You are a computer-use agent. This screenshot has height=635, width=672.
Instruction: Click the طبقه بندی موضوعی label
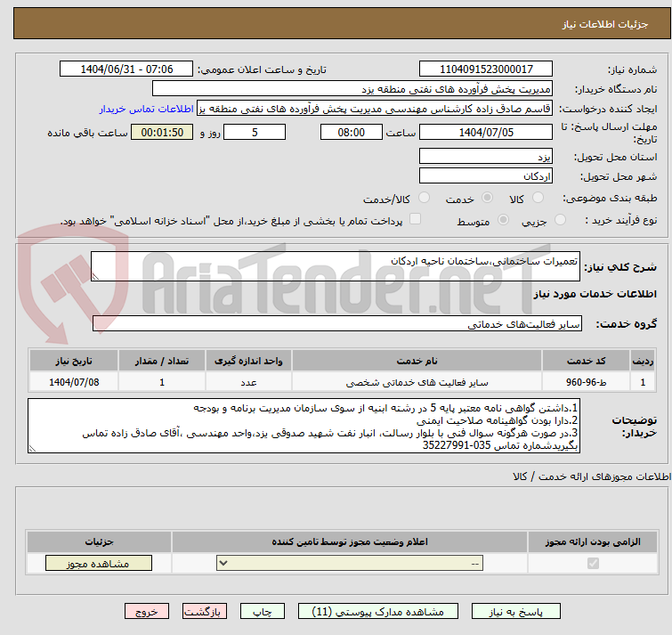610,198
